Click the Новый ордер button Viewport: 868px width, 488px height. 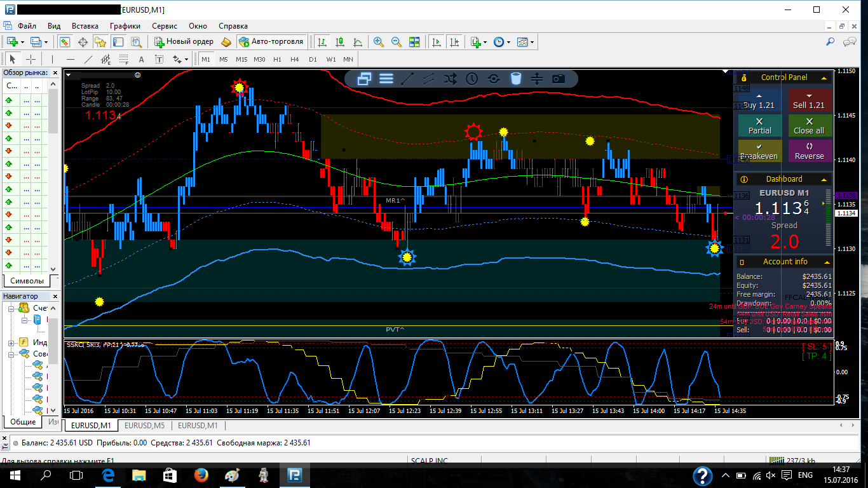click(x=184, y=42)
